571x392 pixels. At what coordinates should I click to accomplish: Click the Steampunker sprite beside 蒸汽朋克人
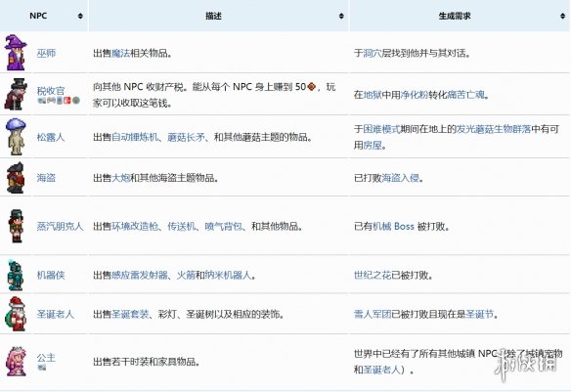tap(16, 226)
